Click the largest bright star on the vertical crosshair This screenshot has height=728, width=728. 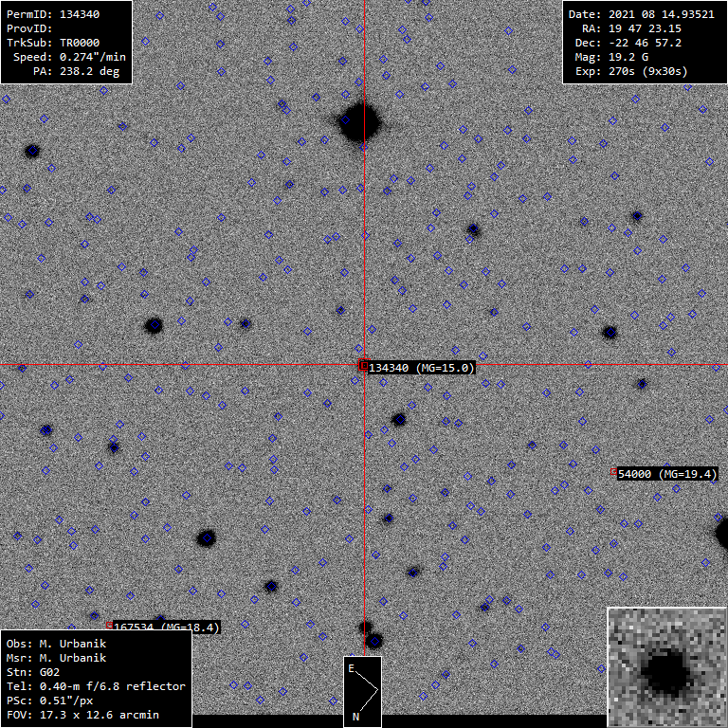[x=359, y=122]
